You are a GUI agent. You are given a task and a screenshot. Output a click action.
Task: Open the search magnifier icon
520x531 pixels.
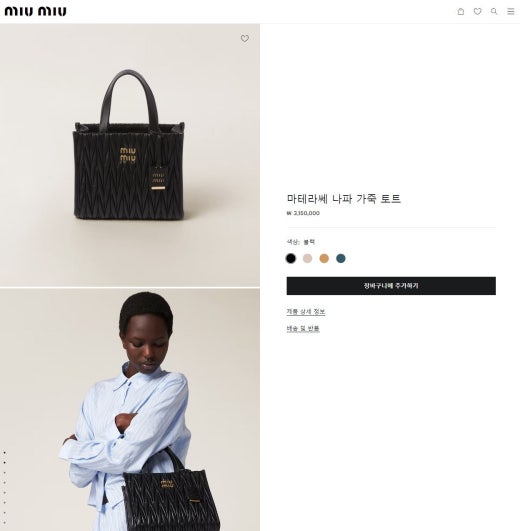[x=494, y=11]
